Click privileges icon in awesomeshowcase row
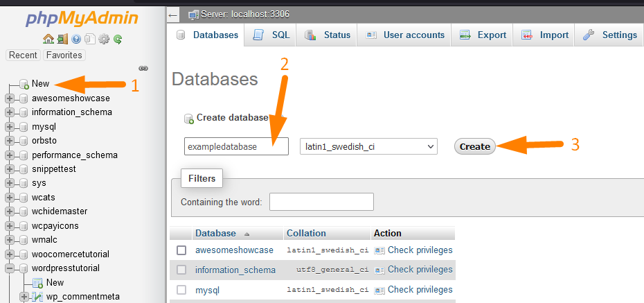 [379, 250]
